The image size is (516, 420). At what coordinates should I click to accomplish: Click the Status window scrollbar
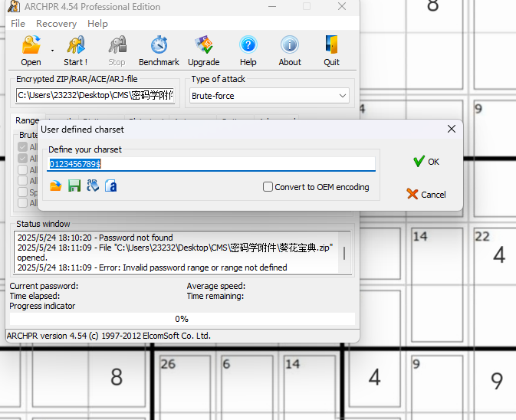[x=343, y=252]
